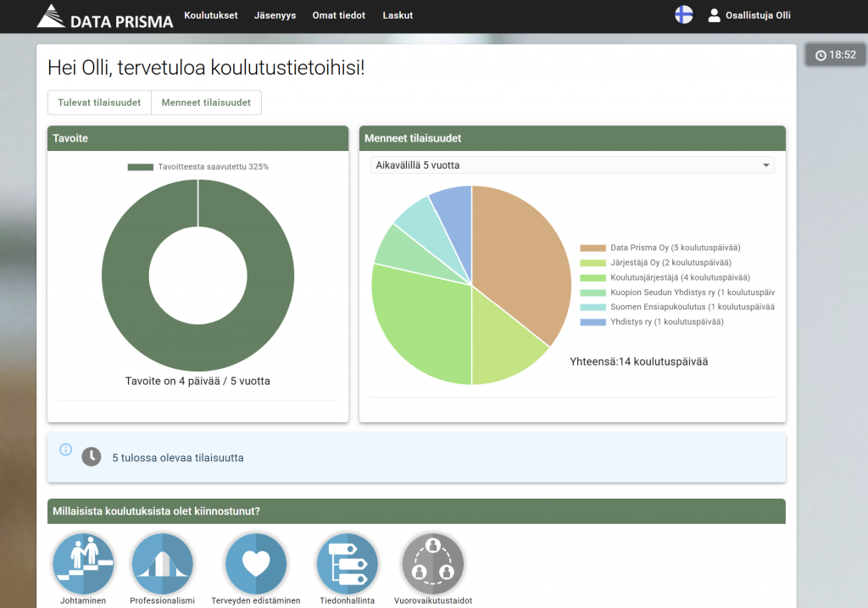
Task: Choose the Terveyden edistäminen heart icon
Action: click(256, 564)
